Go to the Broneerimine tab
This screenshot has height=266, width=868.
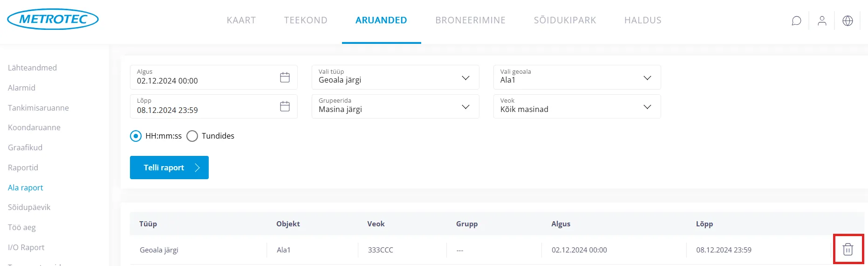(x=470, y=20)
